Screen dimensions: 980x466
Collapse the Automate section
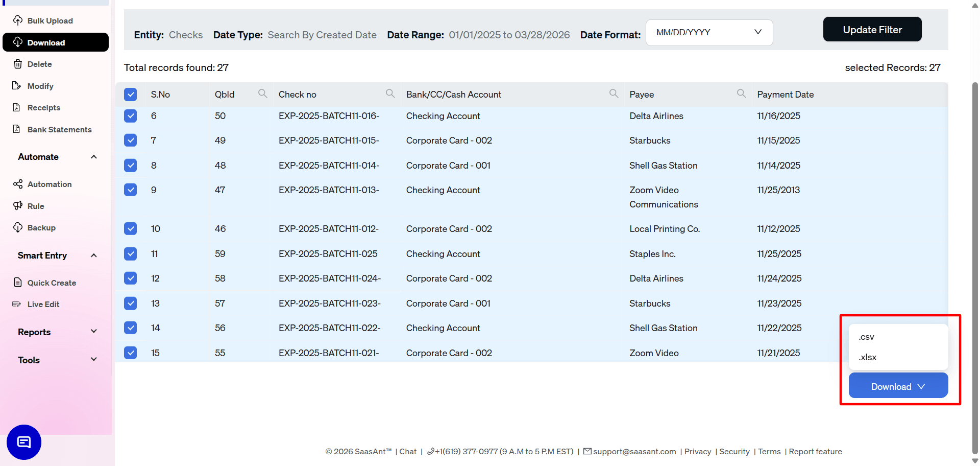tap(94, 157)
